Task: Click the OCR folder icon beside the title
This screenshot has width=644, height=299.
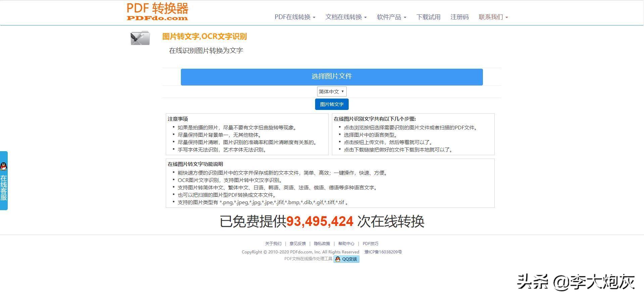Action: (x=140, y=38)
